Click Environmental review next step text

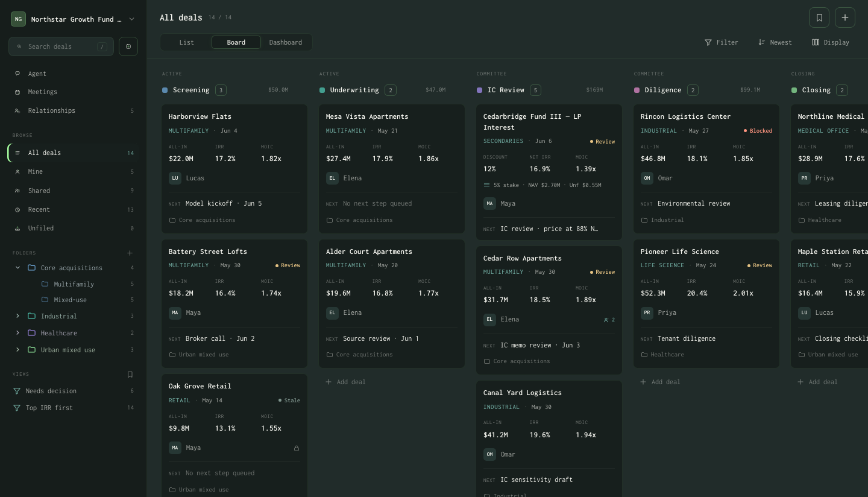(694, 204)
